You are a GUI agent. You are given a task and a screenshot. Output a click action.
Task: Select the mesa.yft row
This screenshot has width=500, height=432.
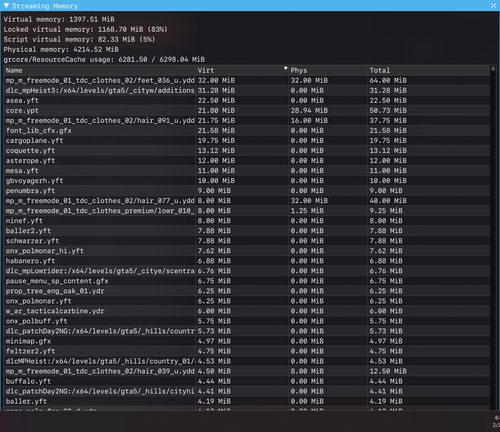[x=247, y=170]
